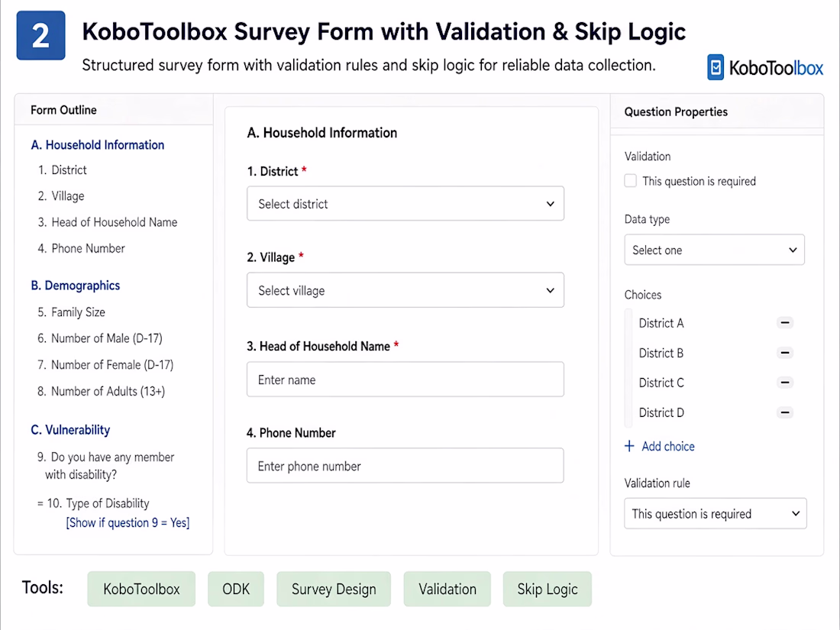
Task: Open section B. Demographics in outline
Action: coord(76,286)
